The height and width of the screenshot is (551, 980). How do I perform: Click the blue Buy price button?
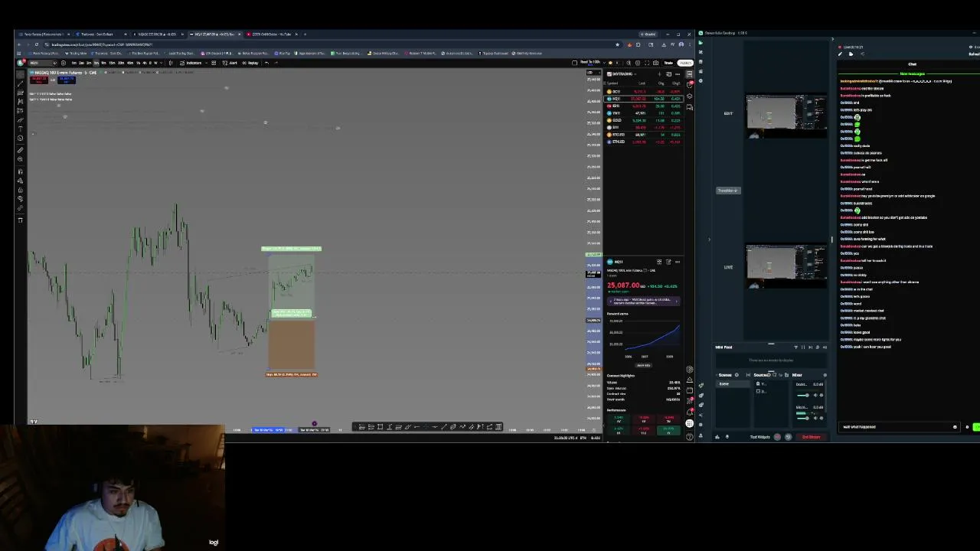(67, 80)
